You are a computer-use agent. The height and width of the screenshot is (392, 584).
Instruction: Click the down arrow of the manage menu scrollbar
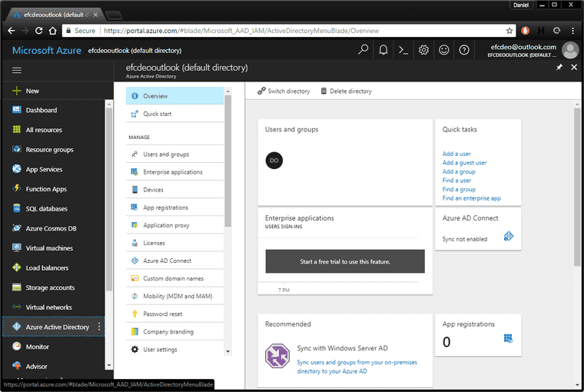(x=228, y=351)
